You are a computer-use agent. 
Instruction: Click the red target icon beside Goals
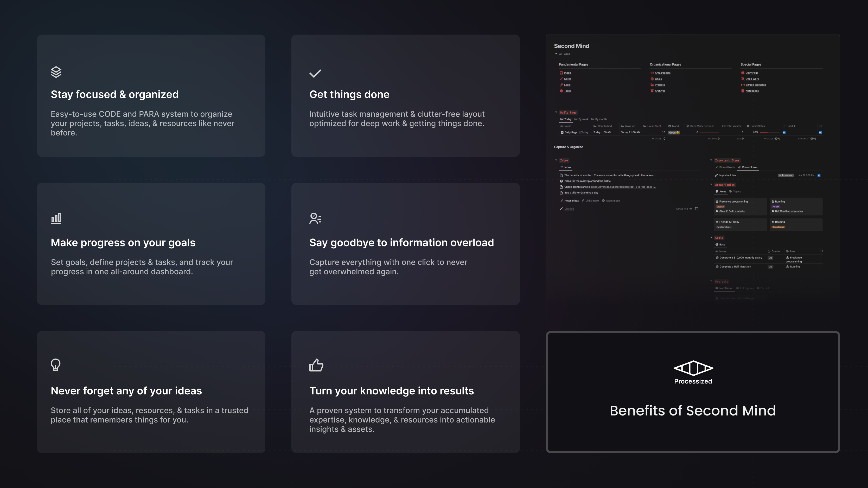[652, 79]
